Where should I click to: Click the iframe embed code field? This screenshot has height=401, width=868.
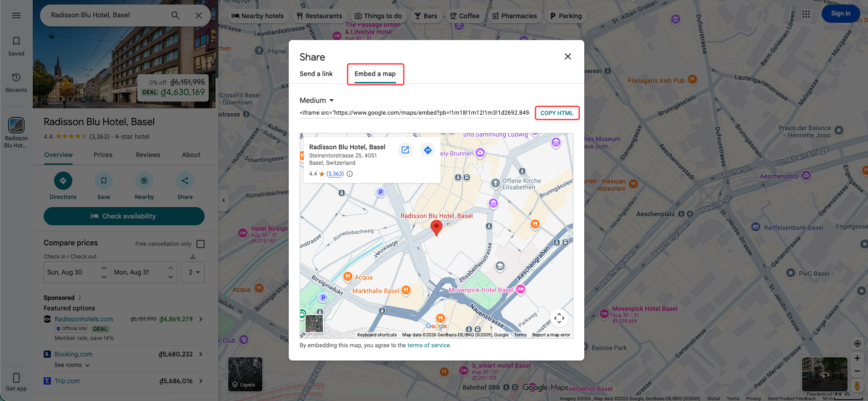click(415, 113)
